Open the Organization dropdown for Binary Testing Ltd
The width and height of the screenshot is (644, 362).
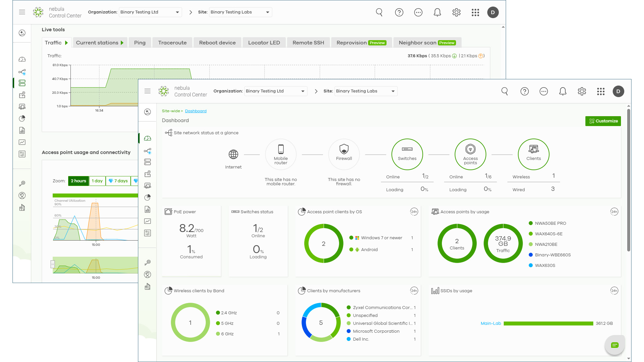276,91
